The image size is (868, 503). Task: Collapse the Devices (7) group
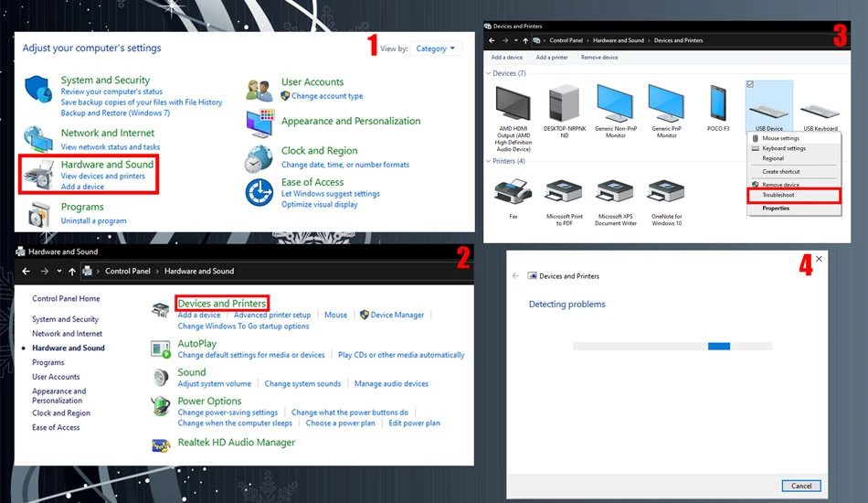tap(488, 73)
